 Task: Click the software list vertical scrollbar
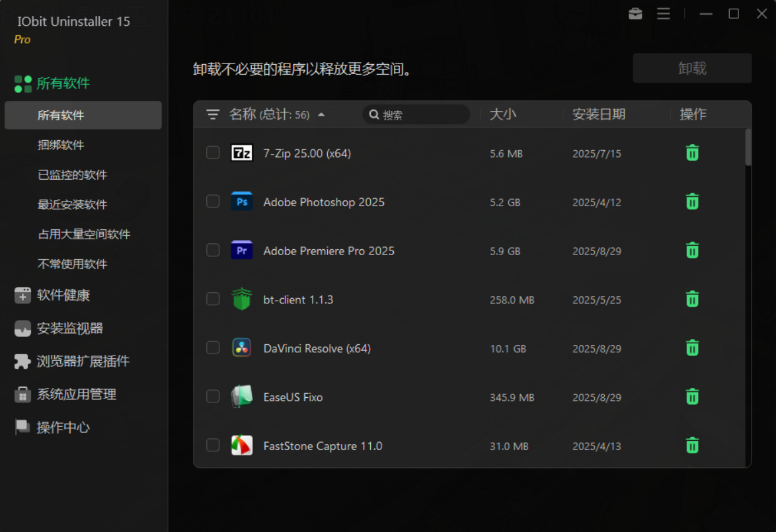(x=748, y=147)
